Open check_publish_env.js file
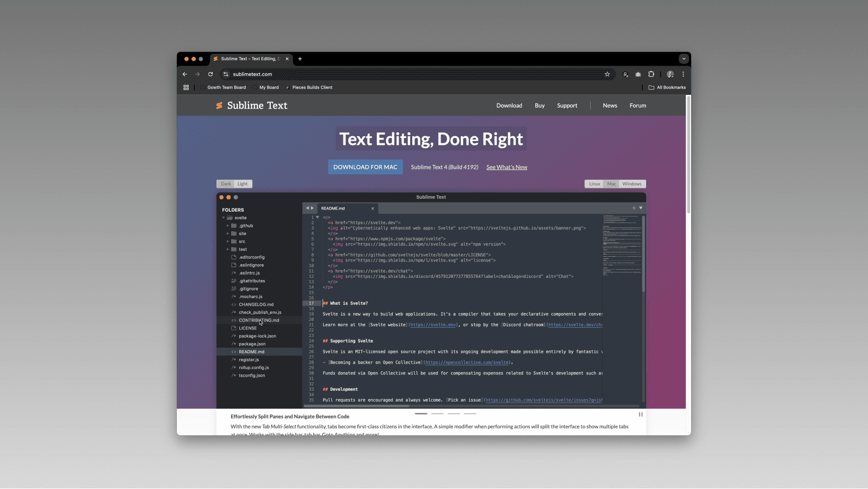This screenshot has height=489, width=868. [x=260, y=313]
